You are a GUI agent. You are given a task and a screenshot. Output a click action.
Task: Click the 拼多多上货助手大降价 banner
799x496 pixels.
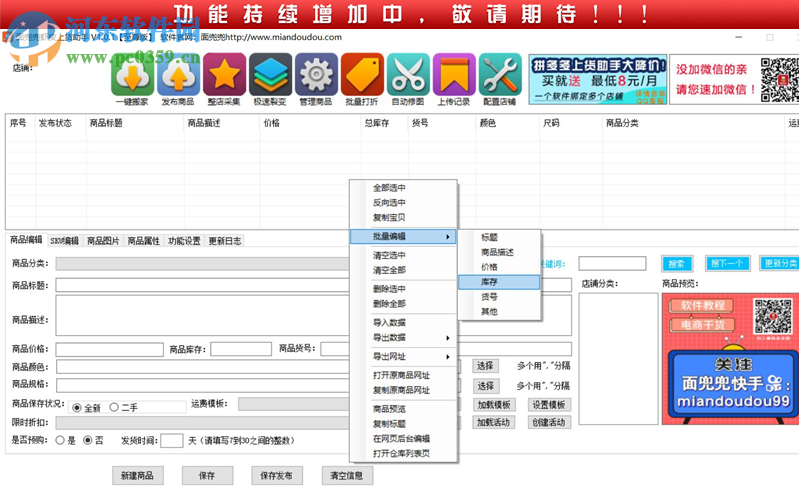pos(598,79)
